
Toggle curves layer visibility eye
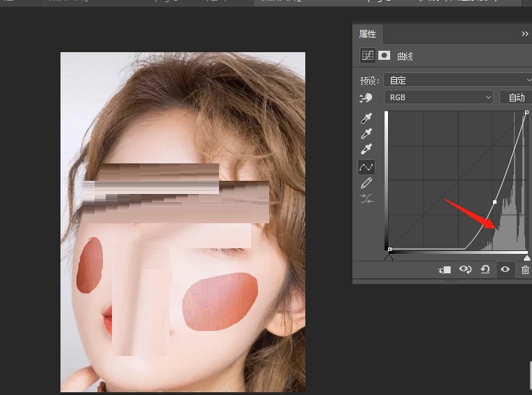505,270
